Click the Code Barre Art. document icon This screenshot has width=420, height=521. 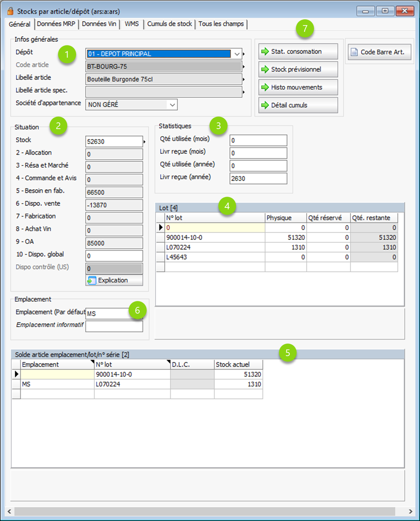[x=354, y=52]
